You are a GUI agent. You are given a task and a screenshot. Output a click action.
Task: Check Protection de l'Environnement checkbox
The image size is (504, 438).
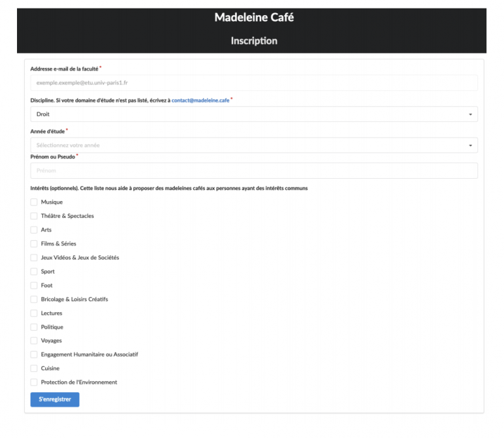(x=34, y=382)
